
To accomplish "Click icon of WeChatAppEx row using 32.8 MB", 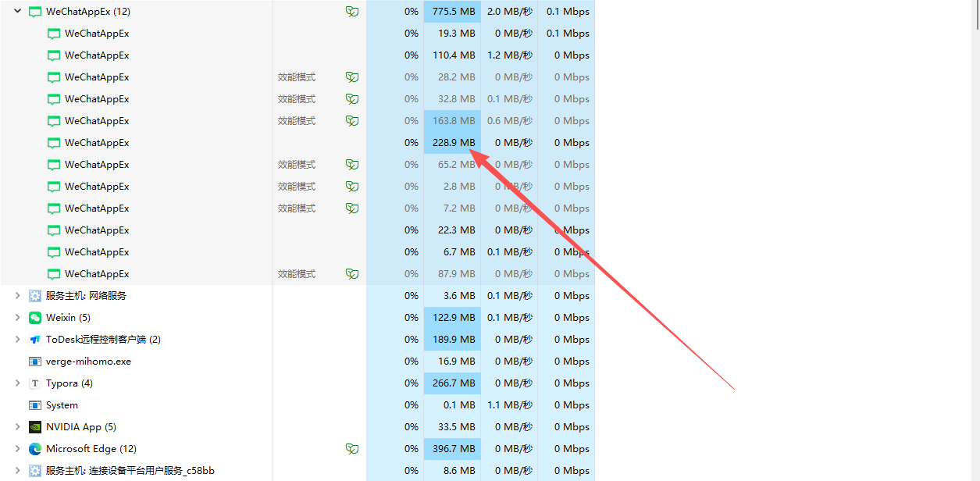I will [54, 99].
